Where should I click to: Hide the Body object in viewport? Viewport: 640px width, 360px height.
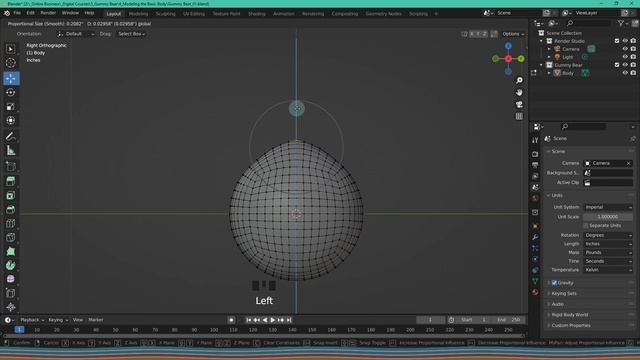pyautogui.click(x=625, y=73)
